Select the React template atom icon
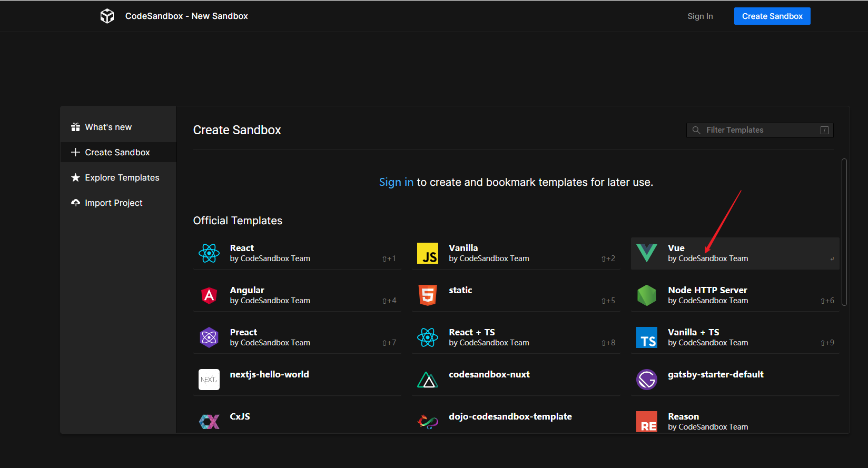The image size is (868, 468). pos(209,253)
